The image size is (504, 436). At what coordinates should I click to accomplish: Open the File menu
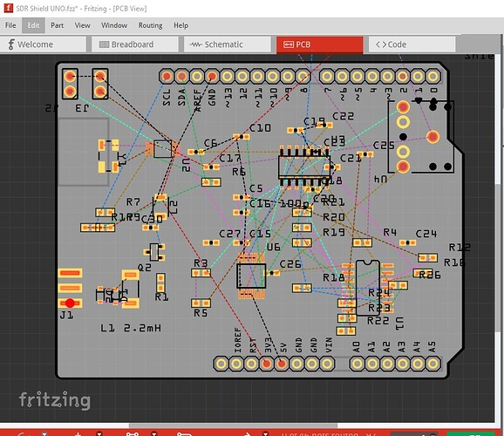[x=10, y=25]
